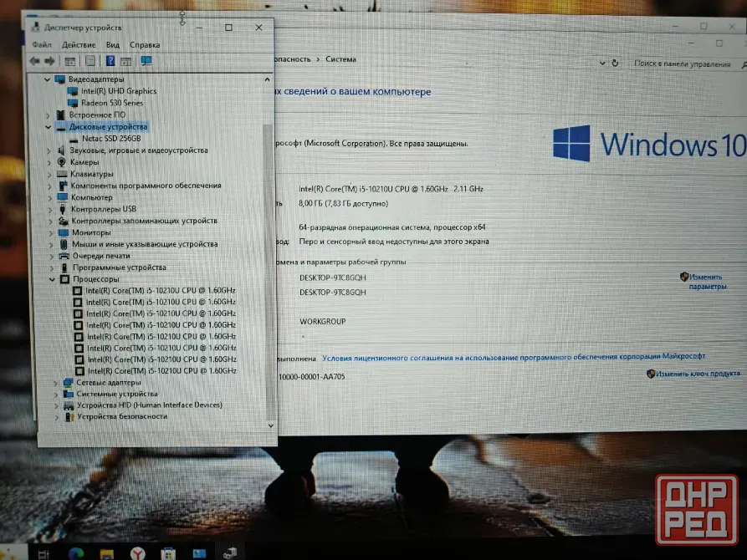Viewport: 747px width, 560px height.
Task: Click Изменить ключ продукта link
Action: 698,374
